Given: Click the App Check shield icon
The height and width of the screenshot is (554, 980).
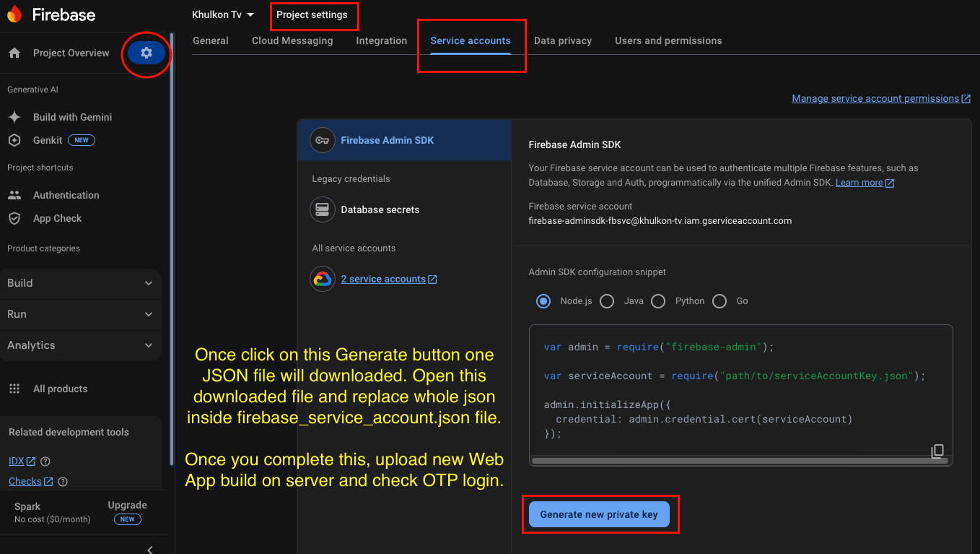Looking at the screenshot, I should (14, 218).
